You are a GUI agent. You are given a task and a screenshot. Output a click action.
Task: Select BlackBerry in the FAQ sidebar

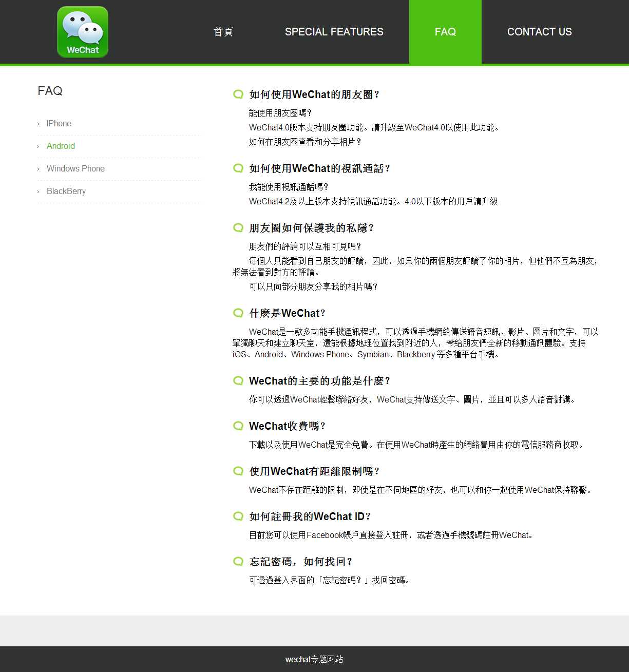[66, 191]
